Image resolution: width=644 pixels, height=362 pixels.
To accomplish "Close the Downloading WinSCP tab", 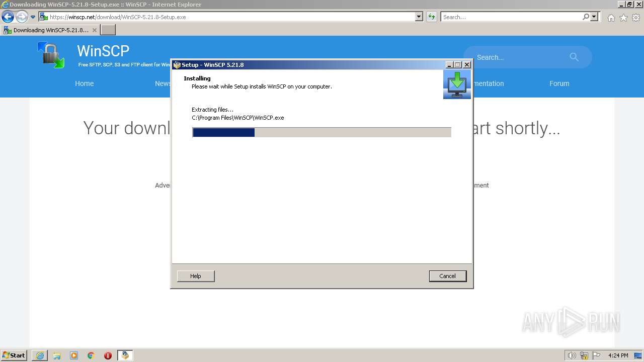I will coord(94,30).
